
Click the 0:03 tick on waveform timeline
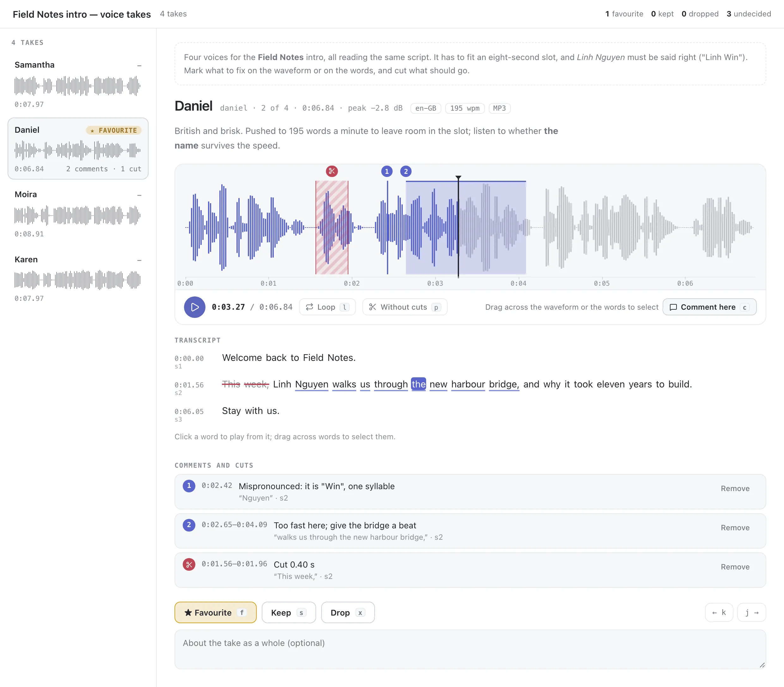click(x=435, y=283)
